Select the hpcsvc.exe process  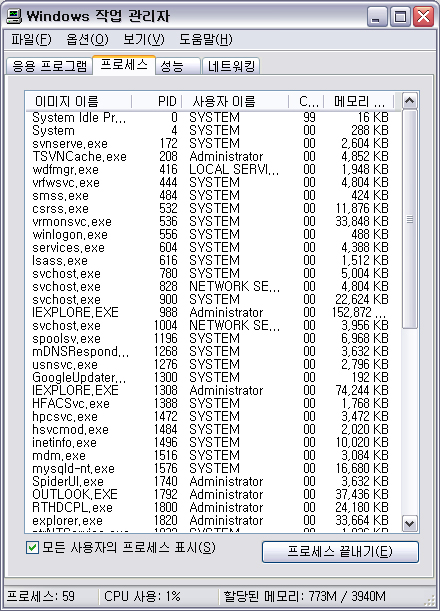tap(212, 416)
